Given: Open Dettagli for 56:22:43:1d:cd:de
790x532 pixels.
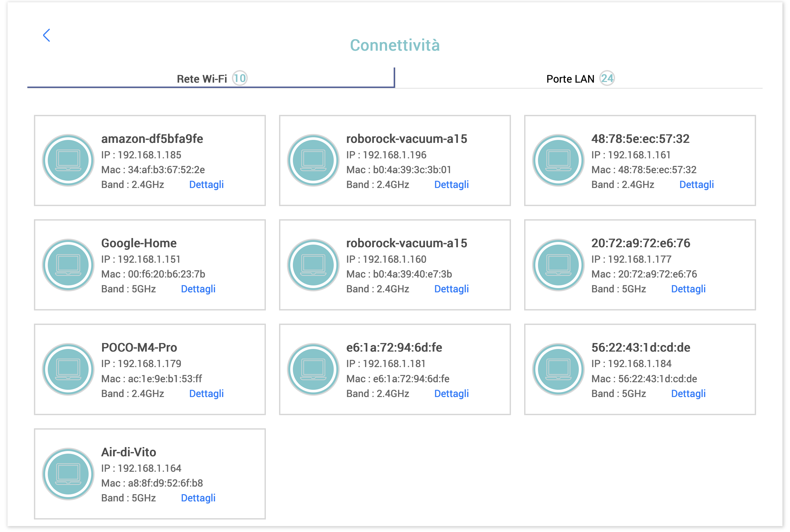Looking at the screenshot, I should [x=689, y=394].
